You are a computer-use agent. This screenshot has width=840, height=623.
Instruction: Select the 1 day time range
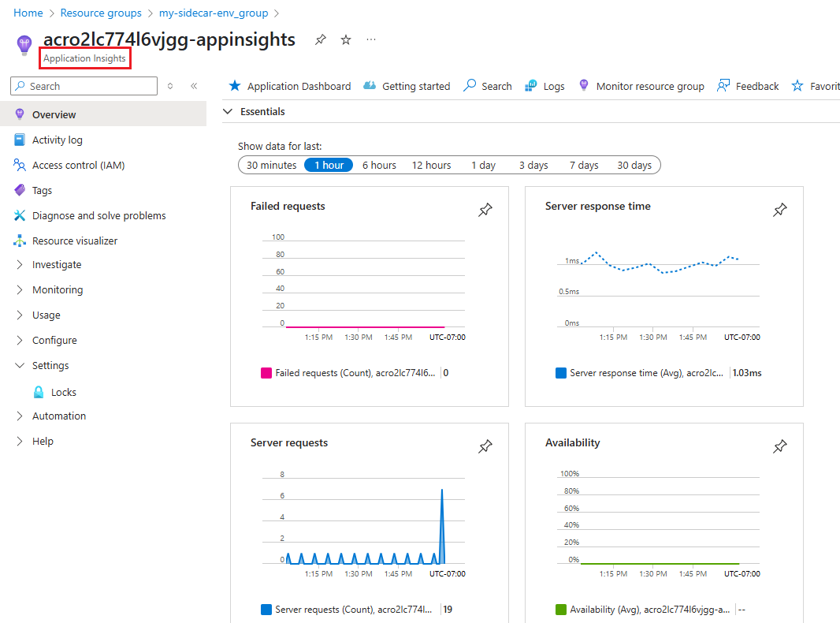pos(483,165)
